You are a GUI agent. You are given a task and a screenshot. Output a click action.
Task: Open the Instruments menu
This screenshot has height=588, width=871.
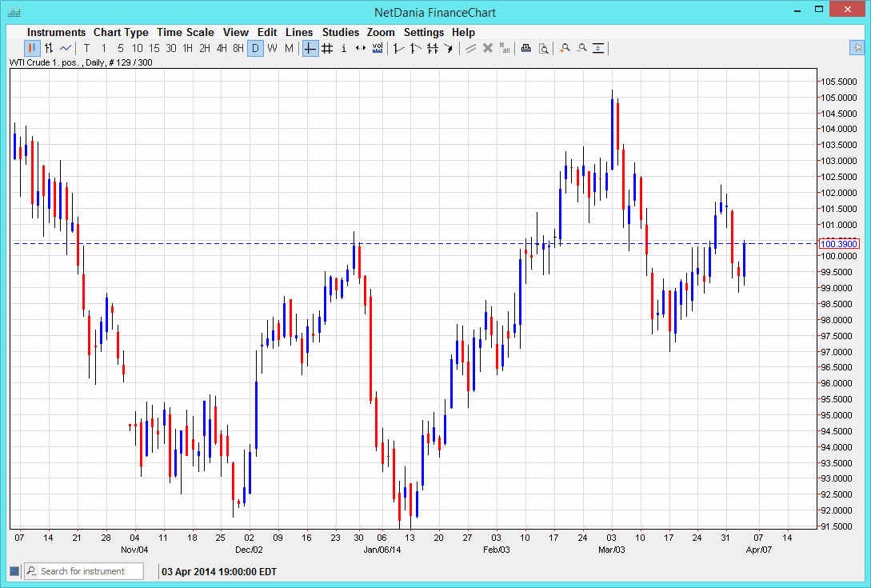point(57,33)
